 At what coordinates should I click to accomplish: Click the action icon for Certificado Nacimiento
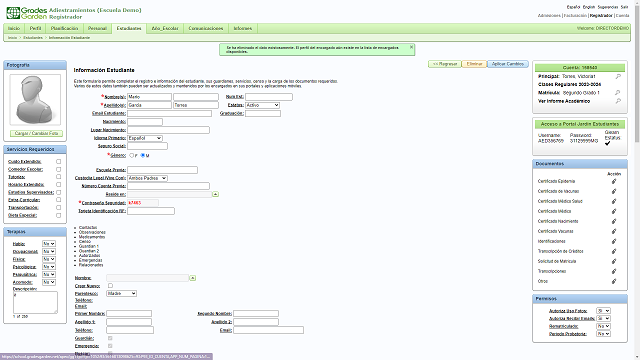[x=613, y=221]
